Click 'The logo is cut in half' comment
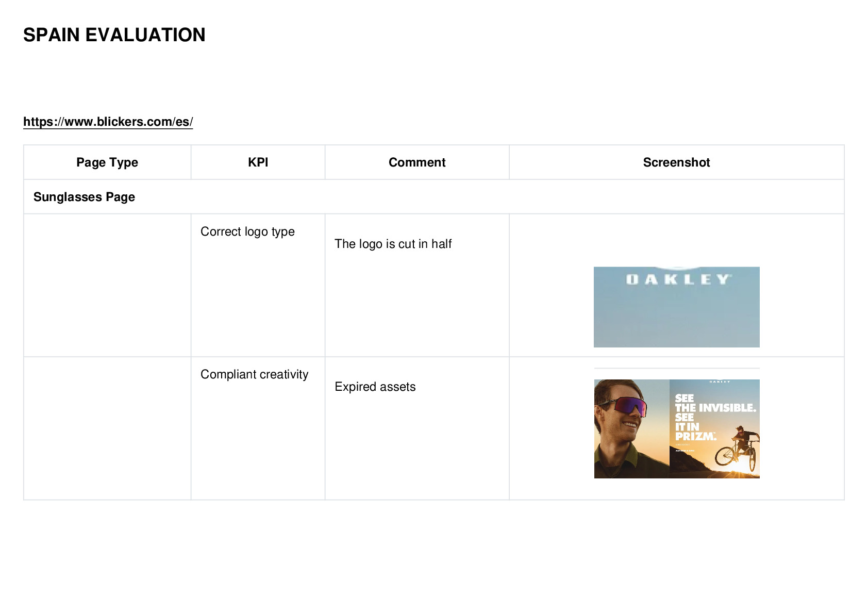Image resolution: width=868 pixels, height=614 pixels. point(393,244)
